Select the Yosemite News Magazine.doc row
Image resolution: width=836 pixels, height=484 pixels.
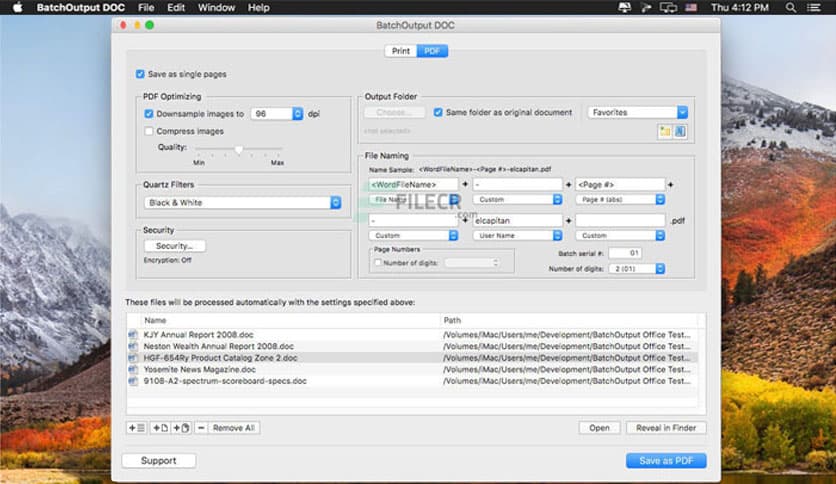[x=412, y=369]
